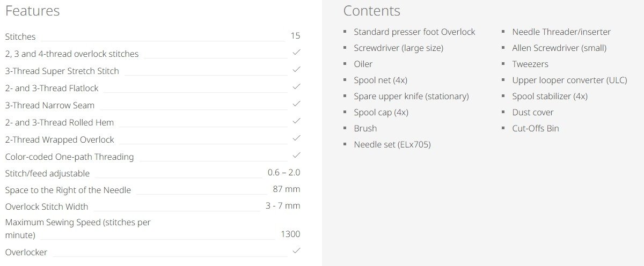Click the Needle set (ELx705) entry
Image resolution: width=644 pixels, height=266 pixels.
(392, 145)
